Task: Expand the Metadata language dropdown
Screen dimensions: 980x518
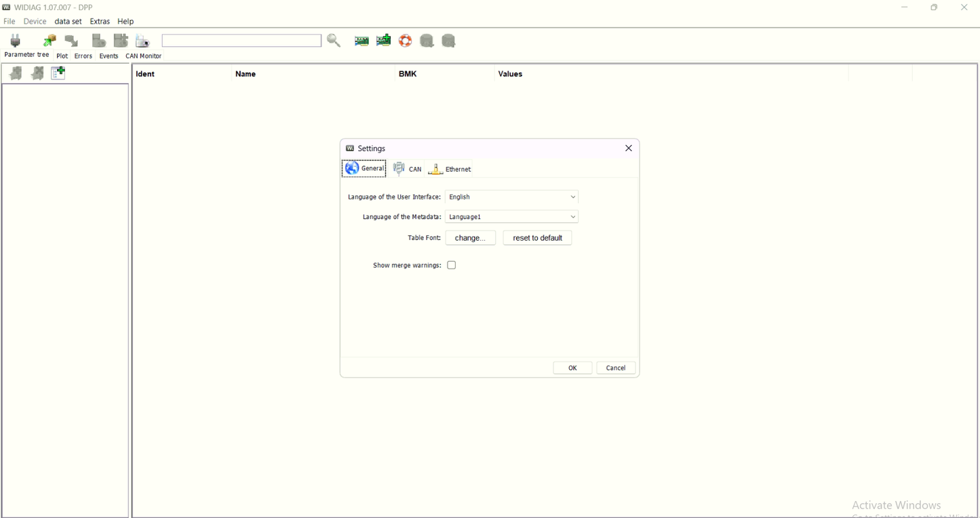Action: coord(511,217)
